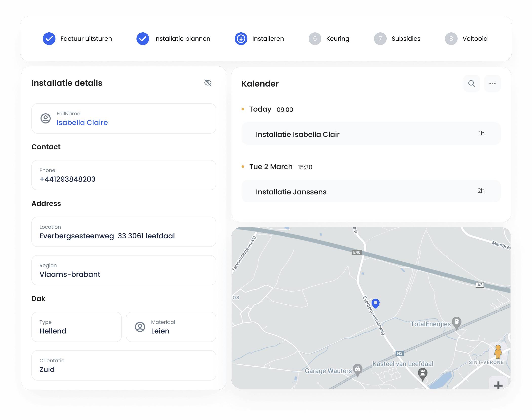This screenshot has width=532, height=420.
Task: Click the FullName person avatar icon
Action: (46, 118)
